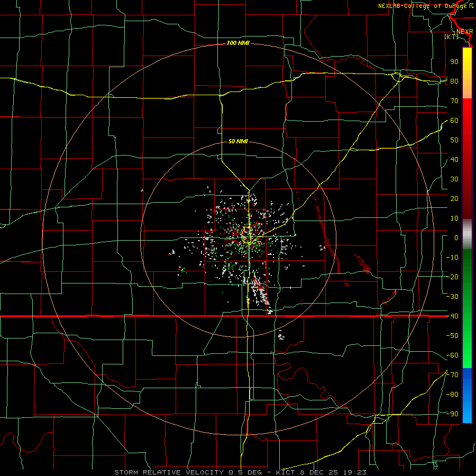Click the positive 20 scale label

coord(454,199)
